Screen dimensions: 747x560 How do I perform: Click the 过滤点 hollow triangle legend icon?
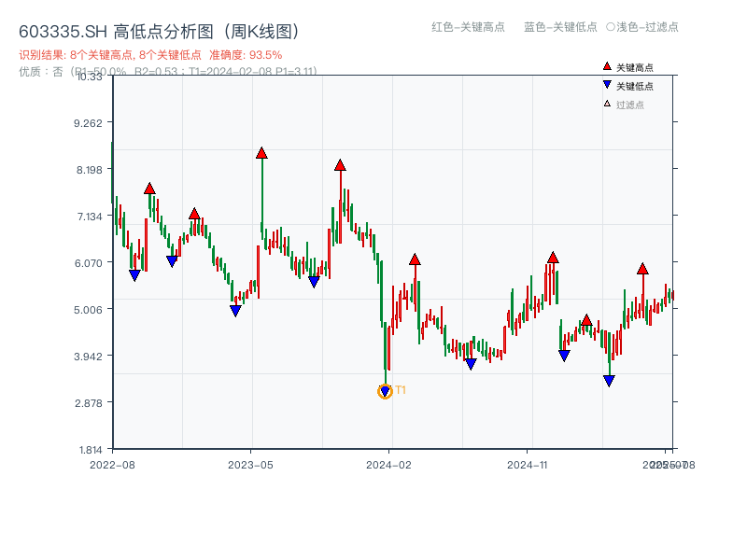[x=607, y=103]
